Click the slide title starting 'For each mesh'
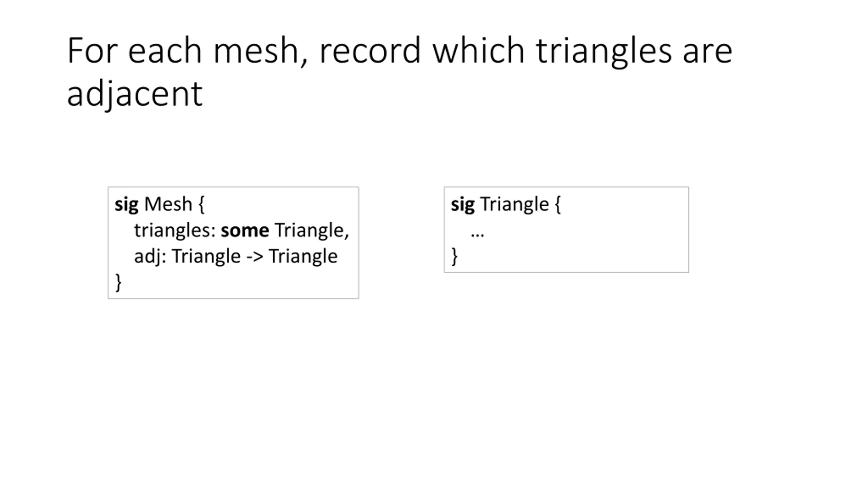868x488 pixels. coord(400,72)
